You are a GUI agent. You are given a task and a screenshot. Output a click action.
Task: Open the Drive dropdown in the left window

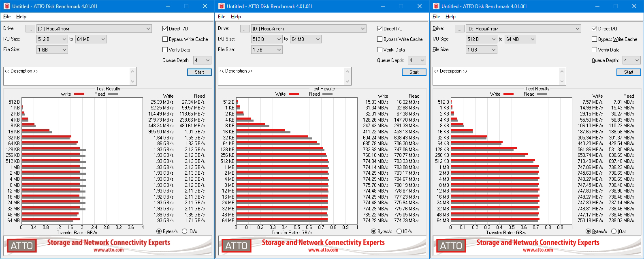pyautogui.click(x=94, y=29)
